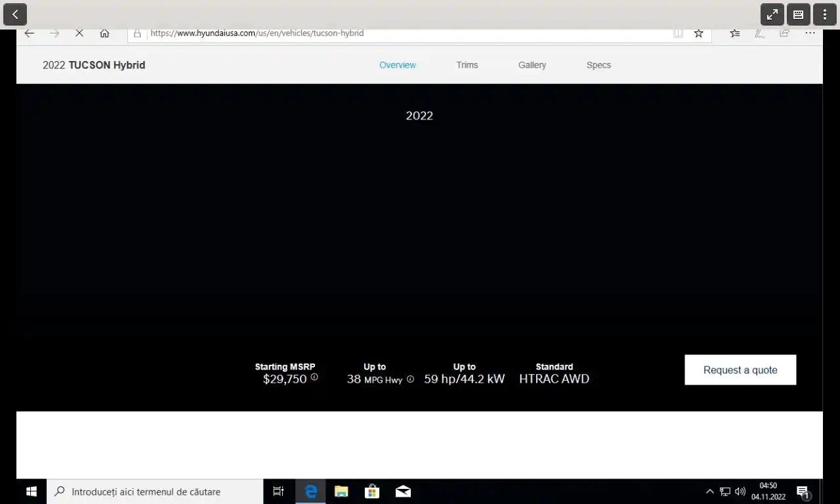Click the taskbar clock showing 04:50

768,492
